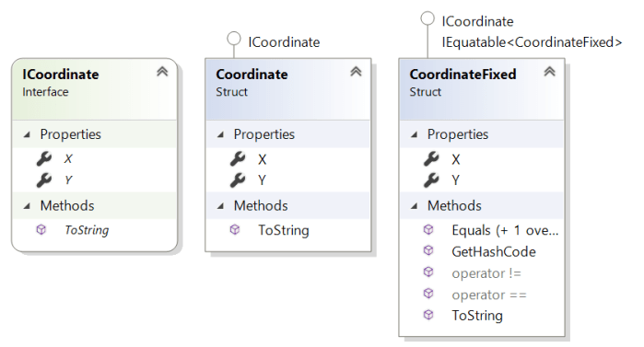Click cube icon beside operator == method

(x=428, y=294)
